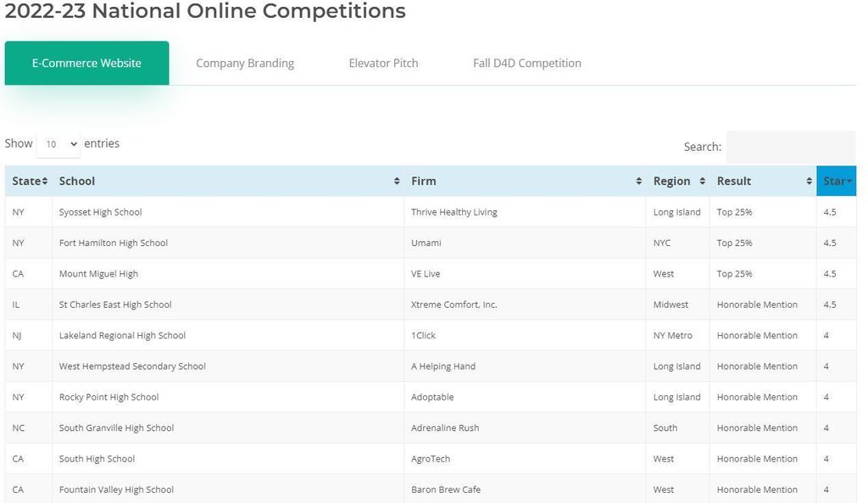The height and width of the screenshot is (503, 868).
Task: Click the 1Click firm cell
Action: (525, 335)
